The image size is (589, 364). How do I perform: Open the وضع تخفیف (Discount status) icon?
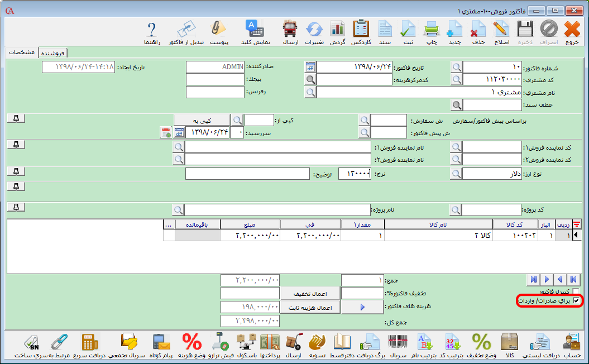point(481,346)
